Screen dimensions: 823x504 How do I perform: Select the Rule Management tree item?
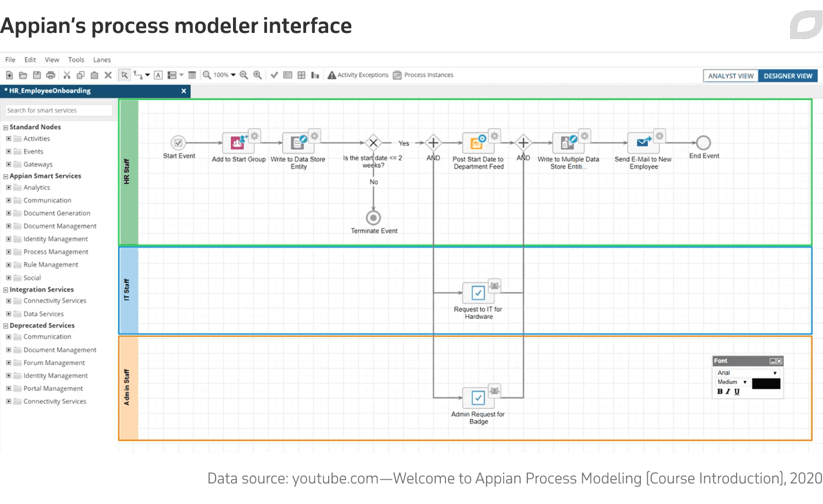tap(51, 265)
